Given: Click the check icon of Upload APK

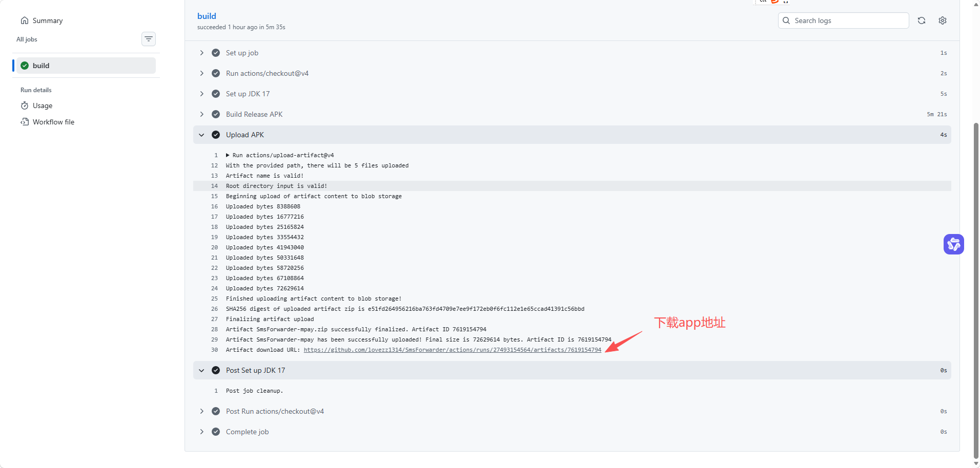Looking at the screenshot, I should (x=216, y=135).
